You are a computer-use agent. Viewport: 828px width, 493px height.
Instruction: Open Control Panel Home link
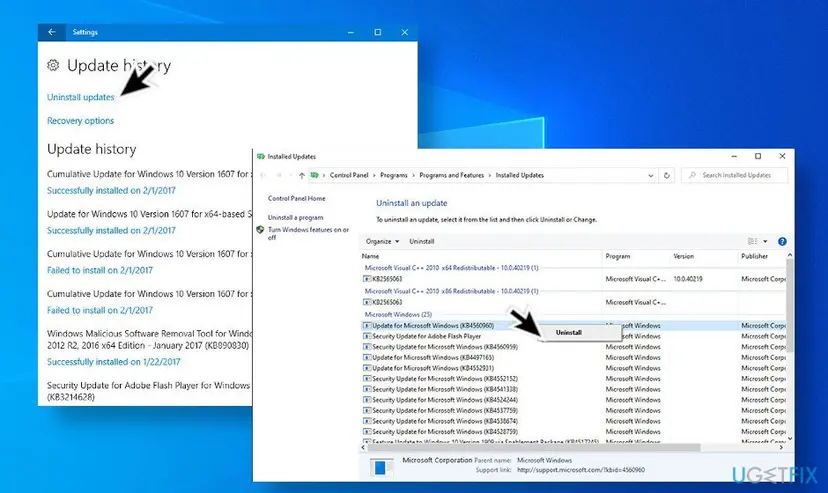pyautogui.click(x=297, y=198)
